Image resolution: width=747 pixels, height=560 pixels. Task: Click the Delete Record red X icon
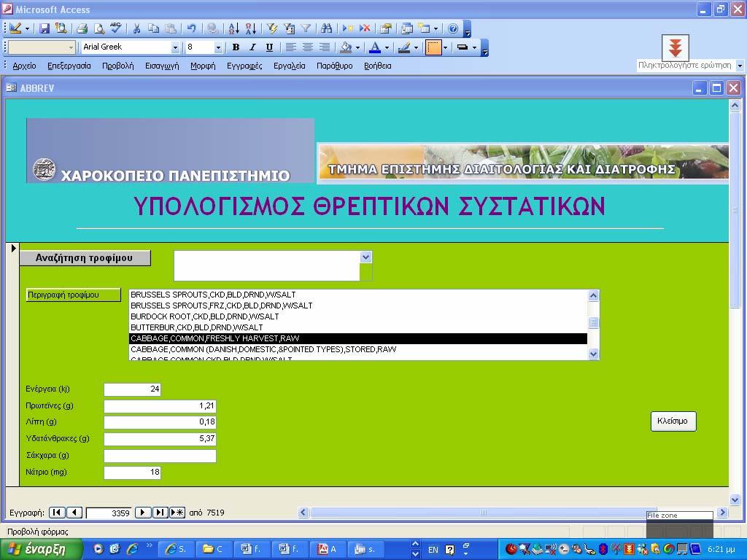point(365,29)
